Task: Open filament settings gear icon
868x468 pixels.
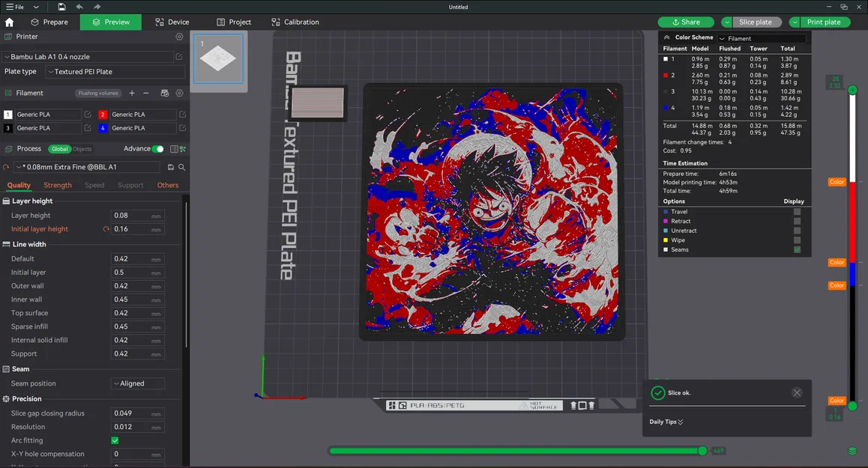Action: point(179,93)
